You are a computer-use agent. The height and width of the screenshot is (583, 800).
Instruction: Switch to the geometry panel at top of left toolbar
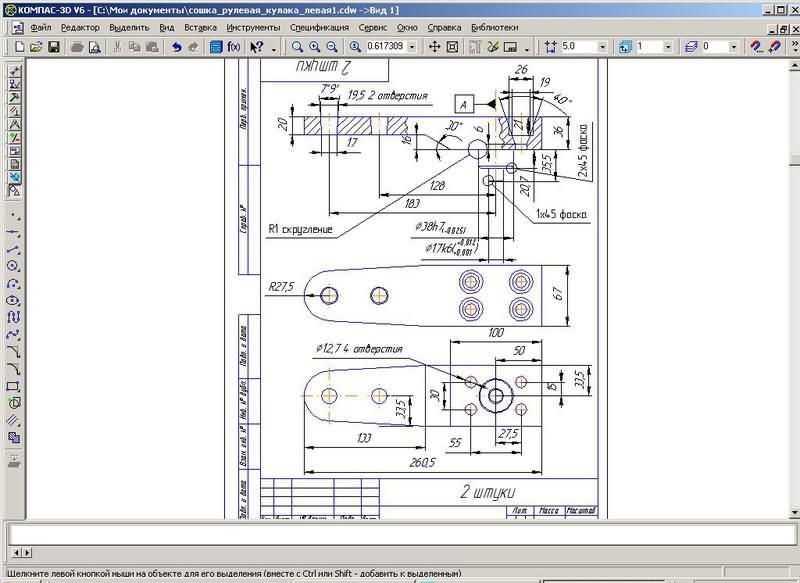14,72
